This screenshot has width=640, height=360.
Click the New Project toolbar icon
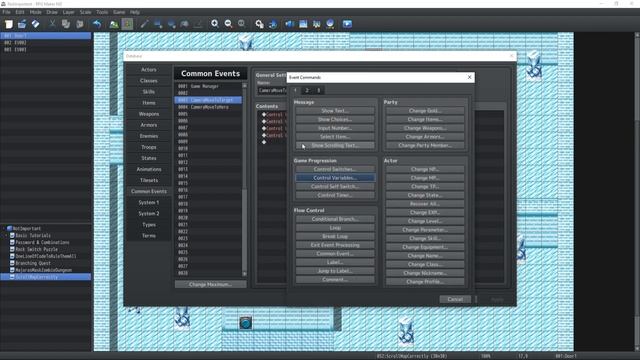(x=9, y=24)
